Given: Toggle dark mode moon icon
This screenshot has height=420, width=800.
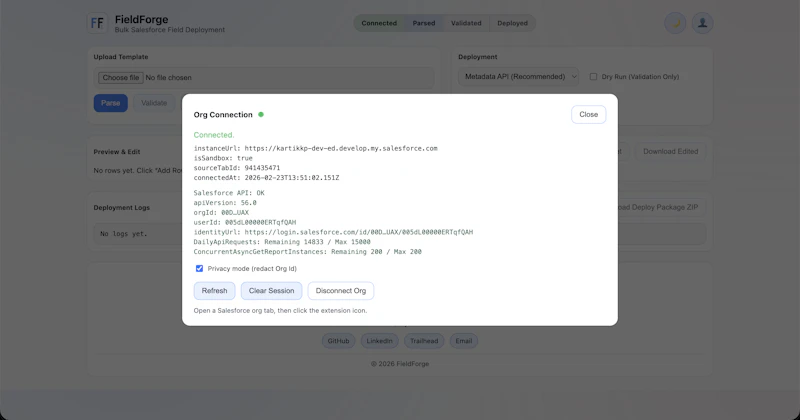Looking at the screenshot, I should [x=675, y=23].
